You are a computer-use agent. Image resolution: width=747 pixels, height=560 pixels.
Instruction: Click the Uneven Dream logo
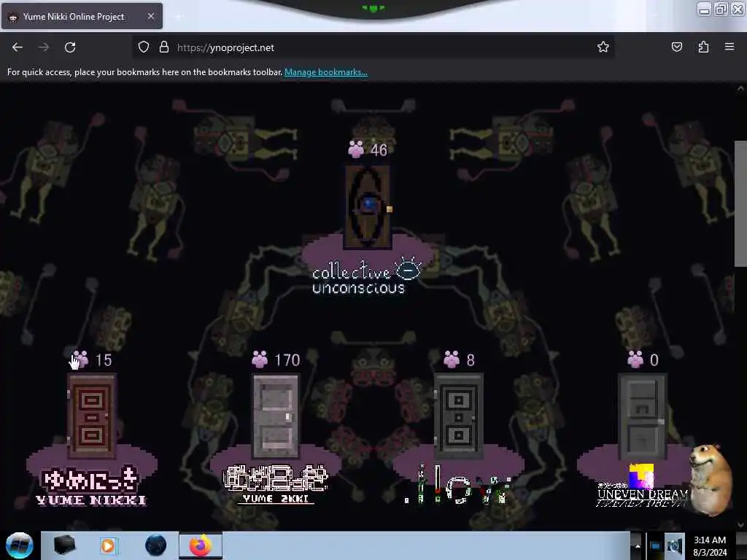(642, 486)
